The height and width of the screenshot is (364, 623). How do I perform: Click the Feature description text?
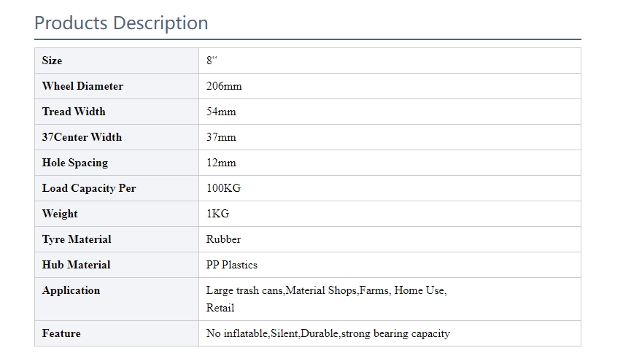coord(328,333)
